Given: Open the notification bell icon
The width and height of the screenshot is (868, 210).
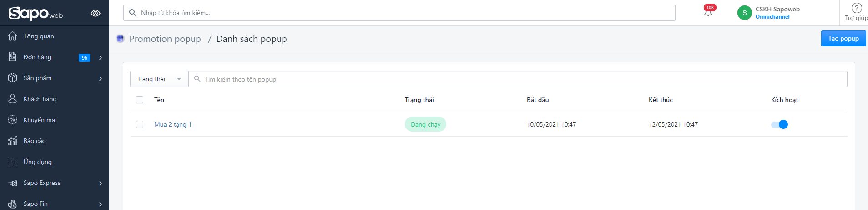Looking at the screenshot, I should pyautogui.click(x=708, y=13).
